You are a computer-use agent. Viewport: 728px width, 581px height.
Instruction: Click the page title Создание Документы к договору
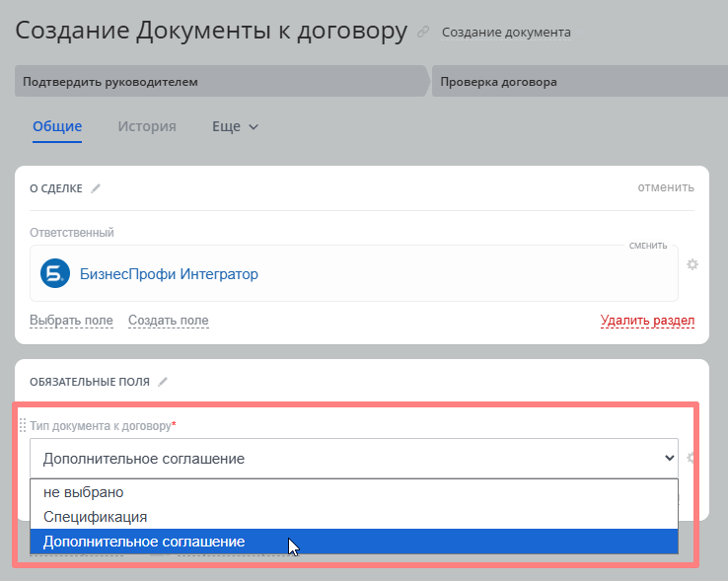(211, 31)
